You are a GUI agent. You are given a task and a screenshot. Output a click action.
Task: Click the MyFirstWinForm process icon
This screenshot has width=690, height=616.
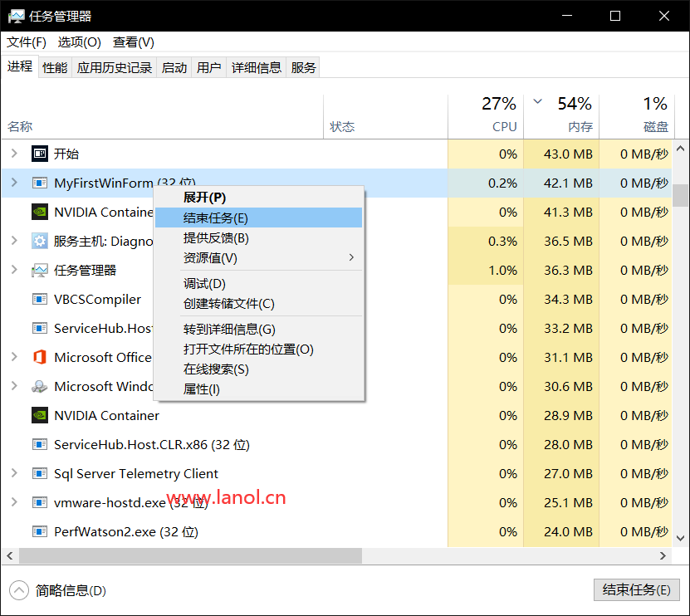(40, 183)
